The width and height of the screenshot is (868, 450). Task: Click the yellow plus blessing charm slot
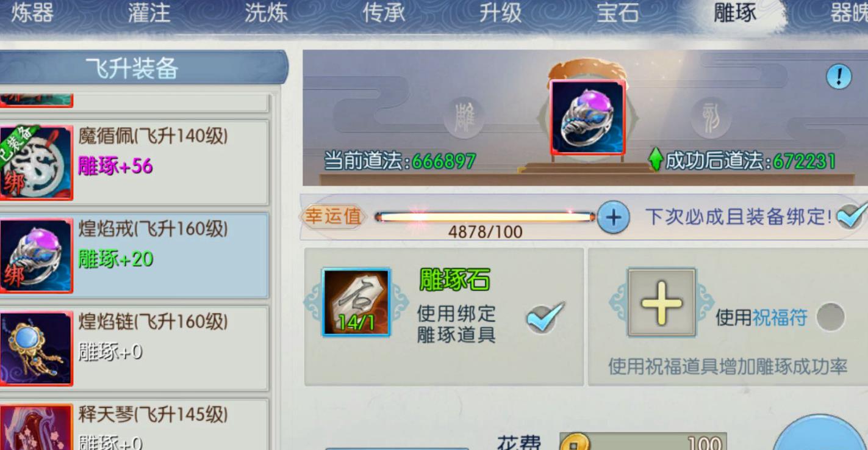click(661, 302)
